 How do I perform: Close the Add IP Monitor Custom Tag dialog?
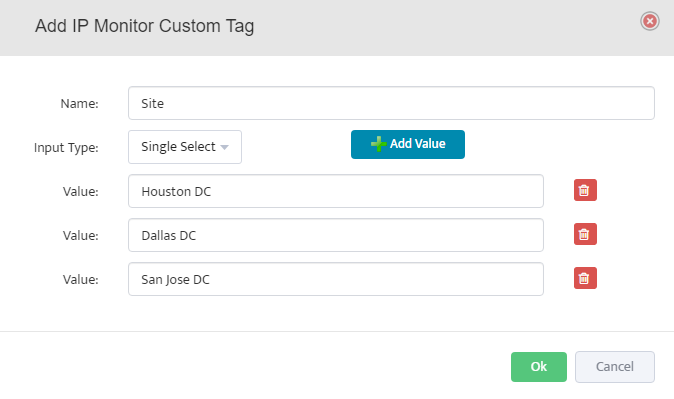coord(649,21)
